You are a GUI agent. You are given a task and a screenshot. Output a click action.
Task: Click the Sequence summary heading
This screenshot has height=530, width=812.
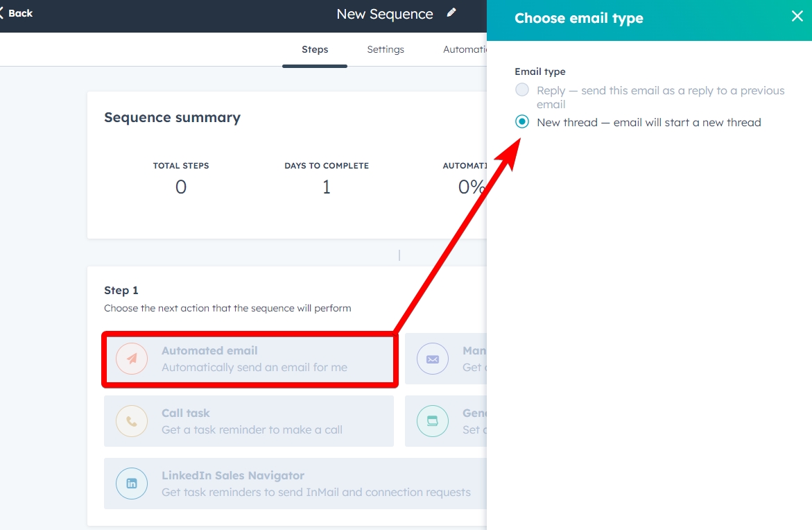point(172,117)
